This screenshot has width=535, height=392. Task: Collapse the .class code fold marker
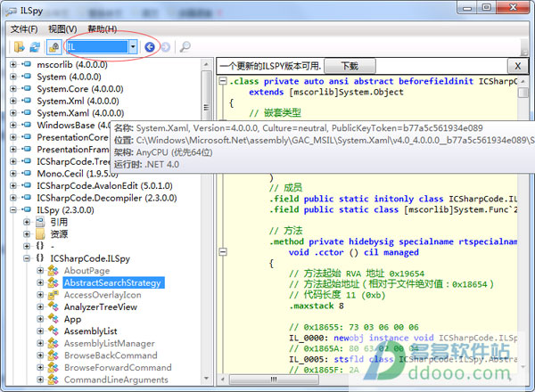pos(223,81)
